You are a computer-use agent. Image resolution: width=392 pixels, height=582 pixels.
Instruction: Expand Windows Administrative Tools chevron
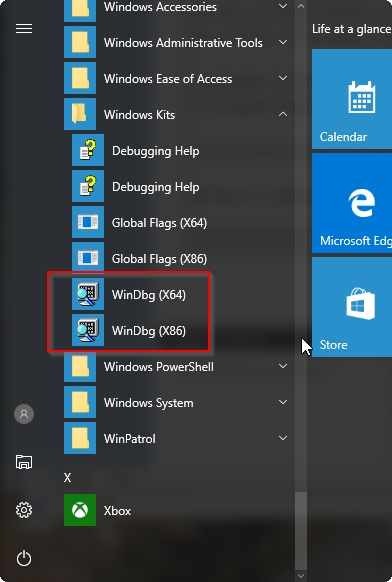[x=283, y=42]
